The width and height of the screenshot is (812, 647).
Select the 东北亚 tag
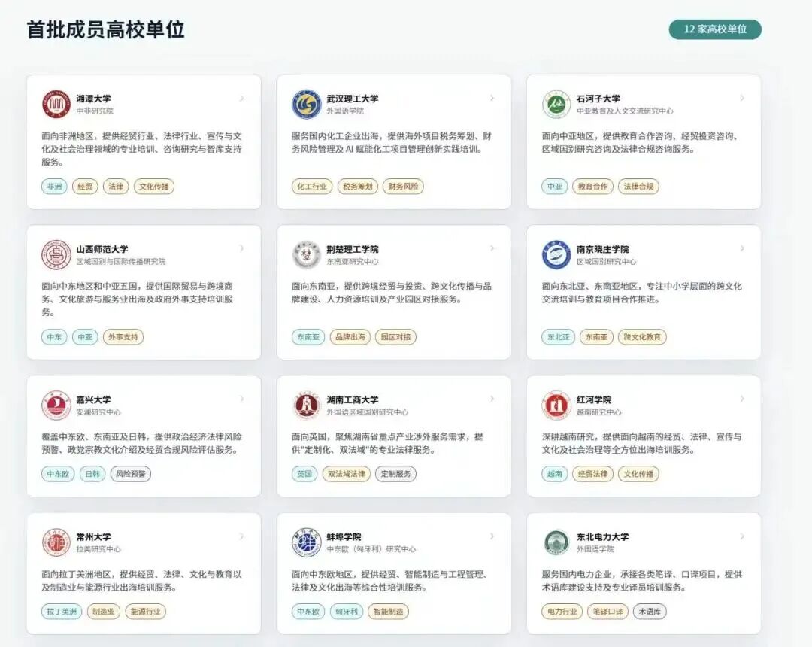558,337
